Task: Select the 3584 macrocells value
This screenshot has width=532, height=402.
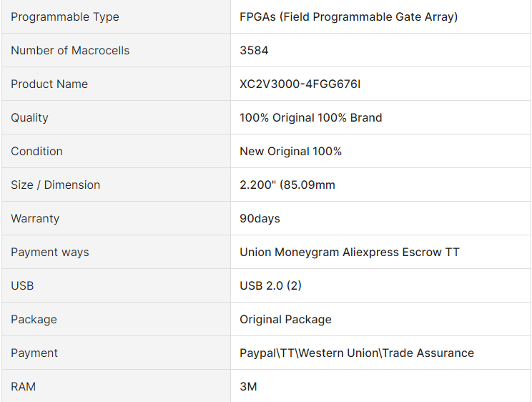Action: coord(254,50)
